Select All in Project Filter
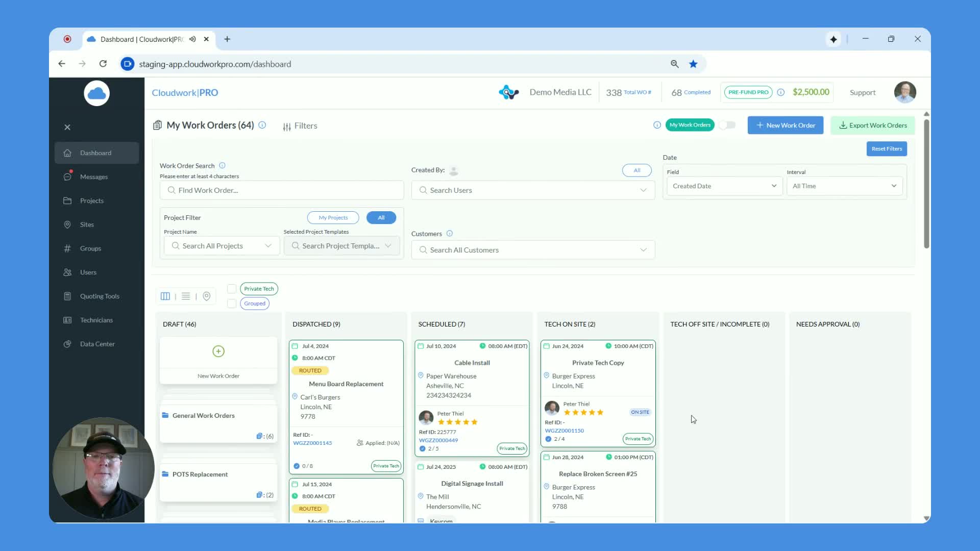980x551 pixels. tap(381, 218)
